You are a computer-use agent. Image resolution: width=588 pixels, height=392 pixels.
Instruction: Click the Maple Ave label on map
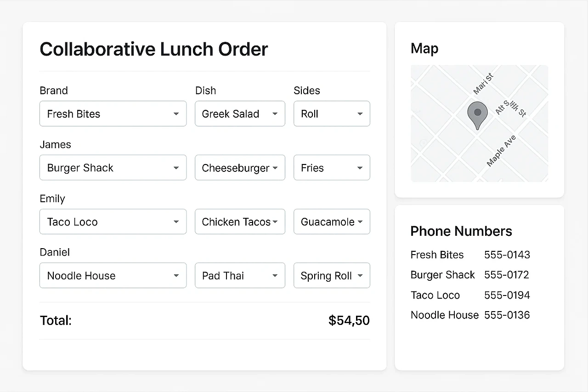click(501, 151)
